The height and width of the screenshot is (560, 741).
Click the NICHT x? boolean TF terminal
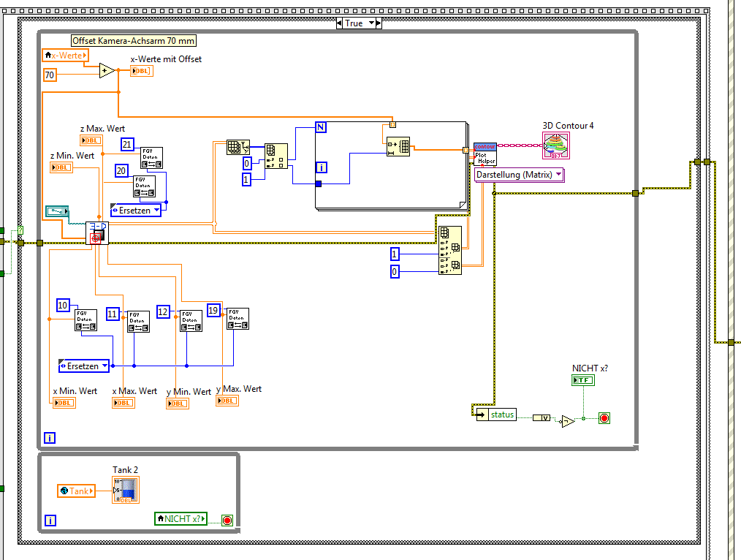coord(582,380)
